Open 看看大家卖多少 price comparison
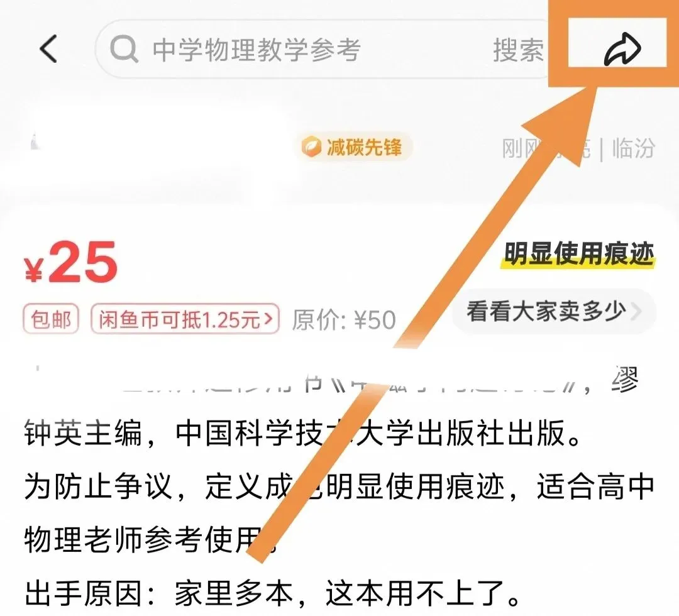This screenshot has width=679, height=616. coord(555,312)
